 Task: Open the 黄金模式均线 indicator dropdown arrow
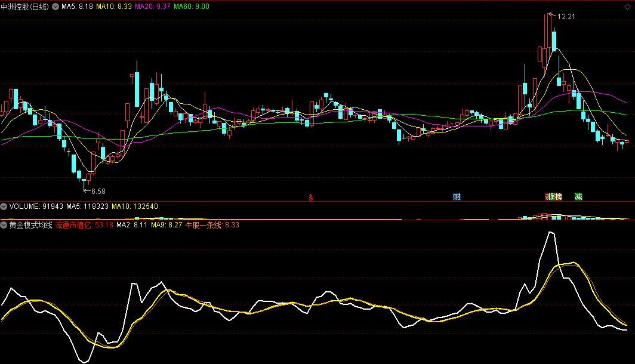[x=4, y=226]
